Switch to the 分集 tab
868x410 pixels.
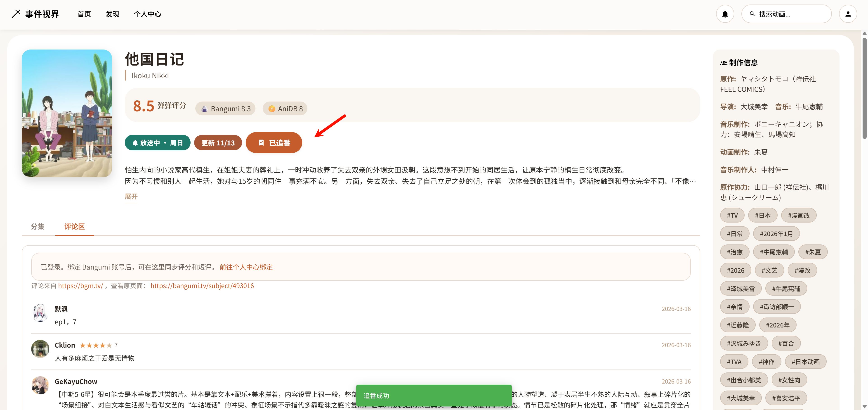click(38, 227)
